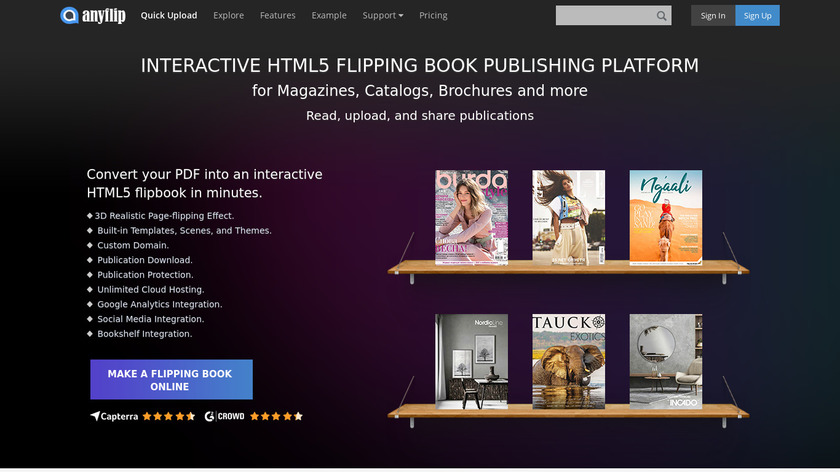Expand the Support dropdown menu

pyautogui.click(x=383, y=16)
